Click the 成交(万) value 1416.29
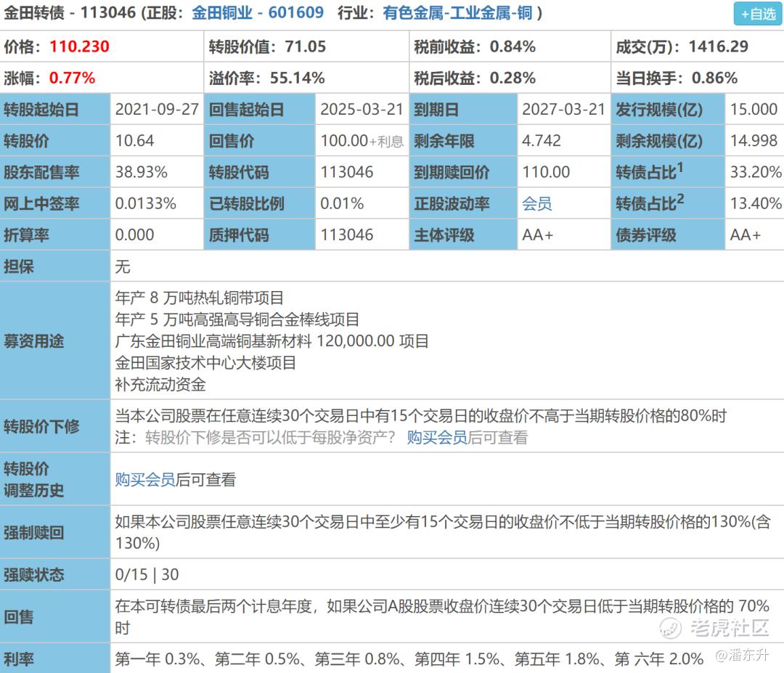The height and width of the screenshot is (673, 784). coord(719,46)
